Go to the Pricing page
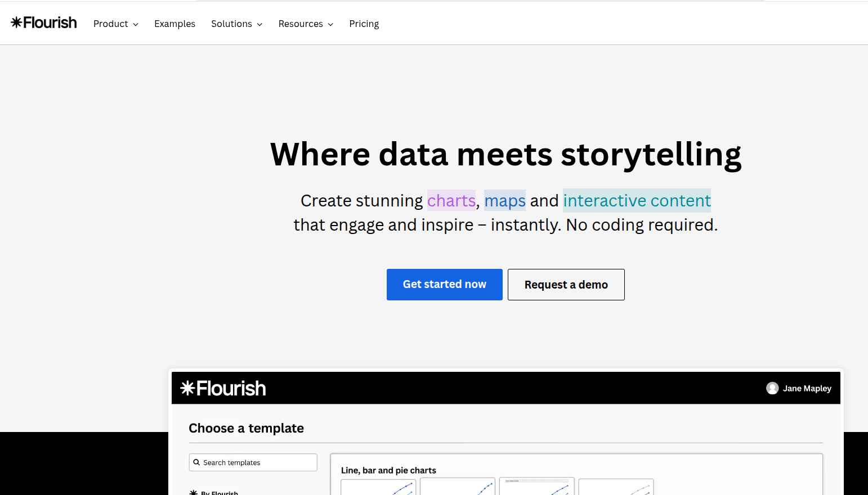 click(364, 24)
